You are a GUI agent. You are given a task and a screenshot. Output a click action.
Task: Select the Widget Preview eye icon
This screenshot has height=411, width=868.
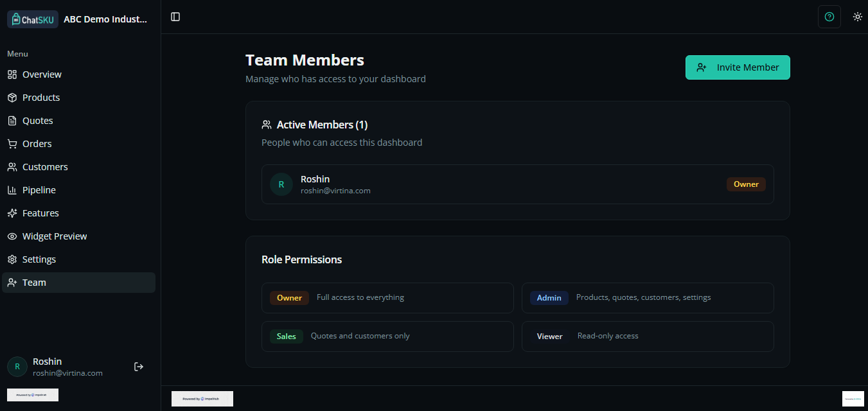pyautogui.click(x=11, y=236)
